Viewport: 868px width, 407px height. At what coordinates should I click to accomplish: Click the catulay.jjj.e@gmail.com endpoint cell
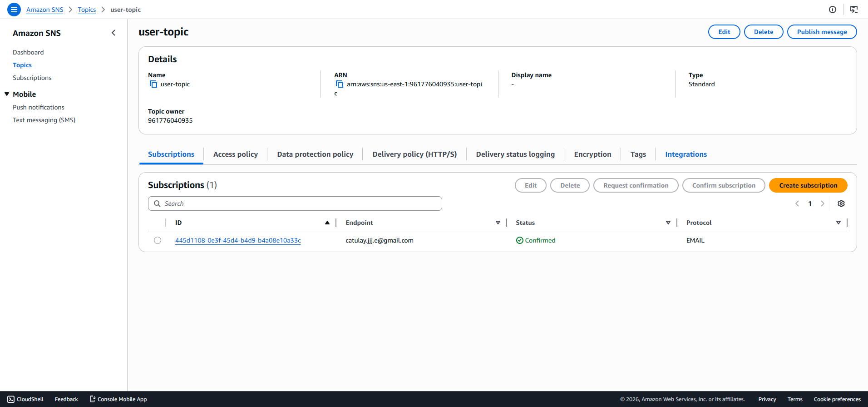[x=380, y=240]
